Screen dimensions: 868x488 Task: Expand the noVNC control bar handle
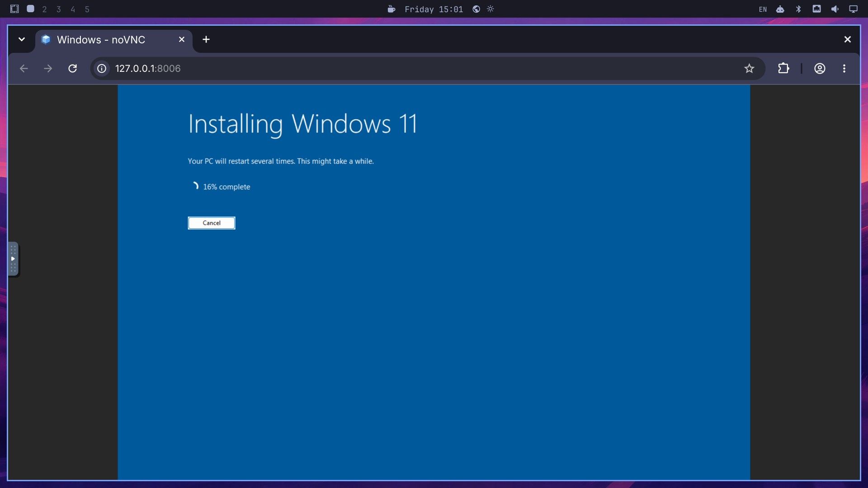click(x=13, y=259)
